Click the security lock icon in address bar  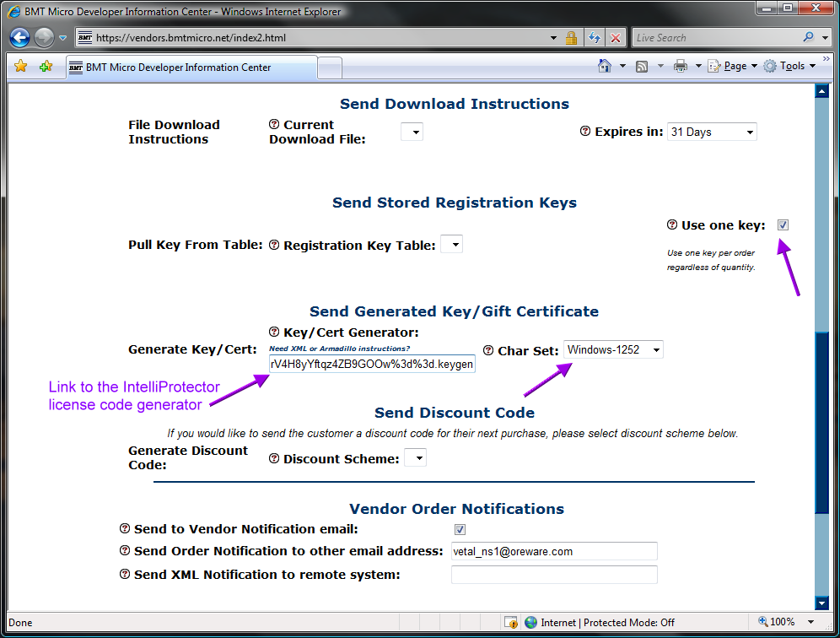click(571, 38)
